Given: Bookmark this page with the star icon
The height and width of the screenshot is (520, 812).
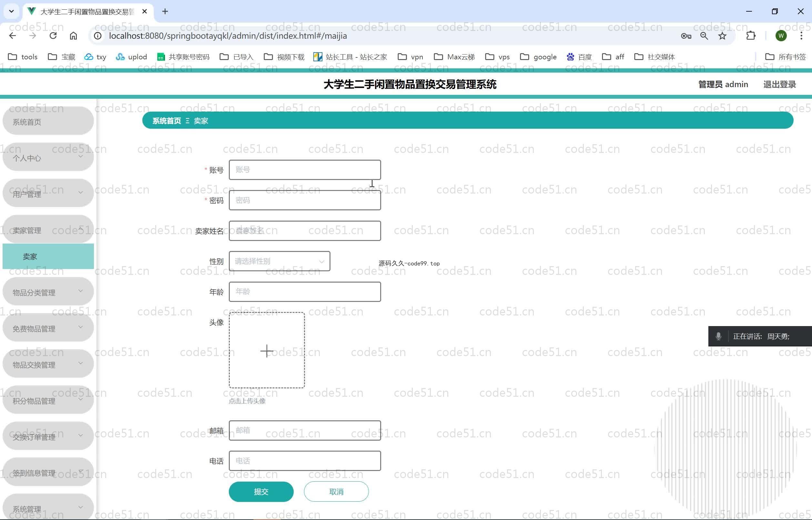Looking at the screenshot, I should 722,36.
